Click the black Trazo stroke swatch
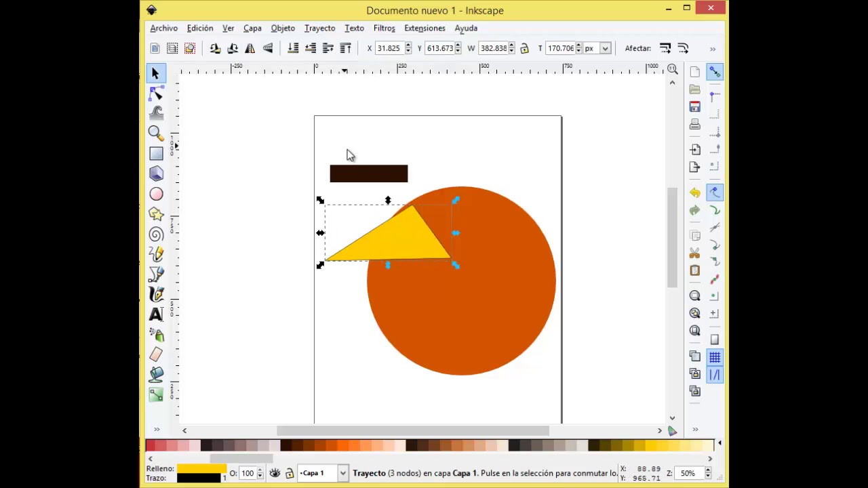Viewport: 868px width, 488px height. pyautogui.click(x=199, y=478)
